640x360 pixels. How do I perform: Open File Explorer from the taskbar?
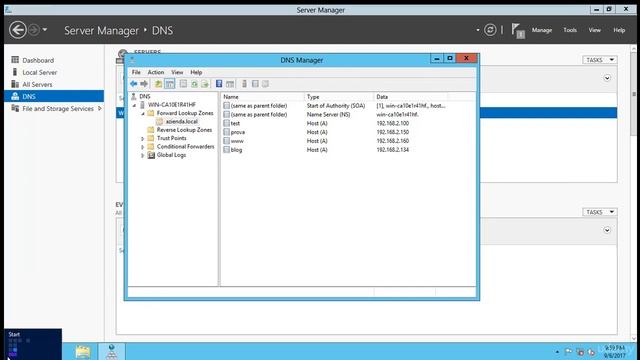(x=82, y=351)
